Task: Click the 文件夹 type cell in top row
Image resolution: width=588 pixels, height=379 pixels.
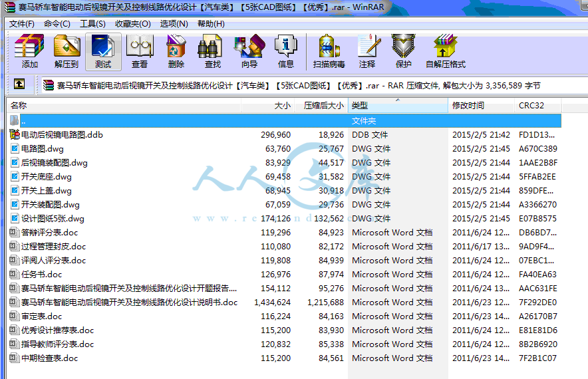Action: tap(364, 121)
